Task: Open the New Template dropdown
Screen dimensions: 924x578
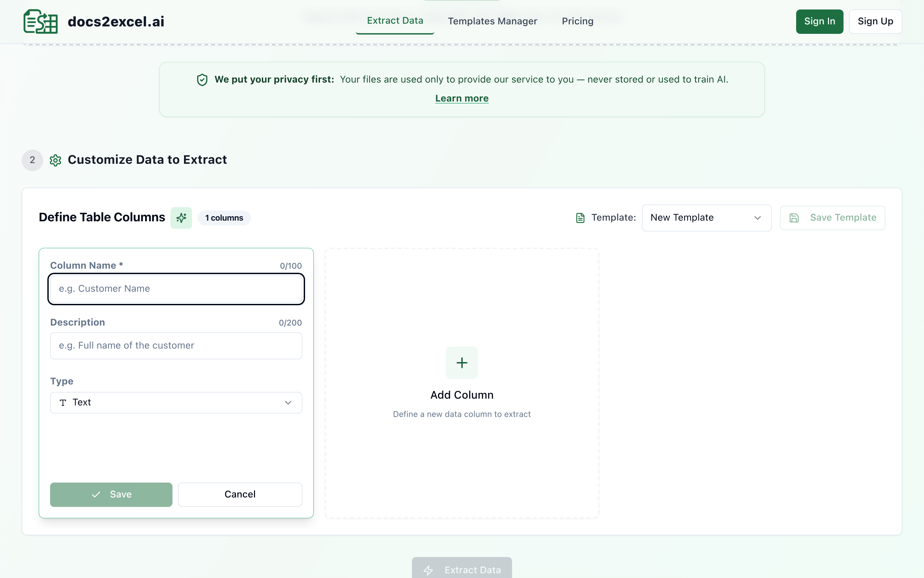Action: pyautogui.click(x=706, y=218)
